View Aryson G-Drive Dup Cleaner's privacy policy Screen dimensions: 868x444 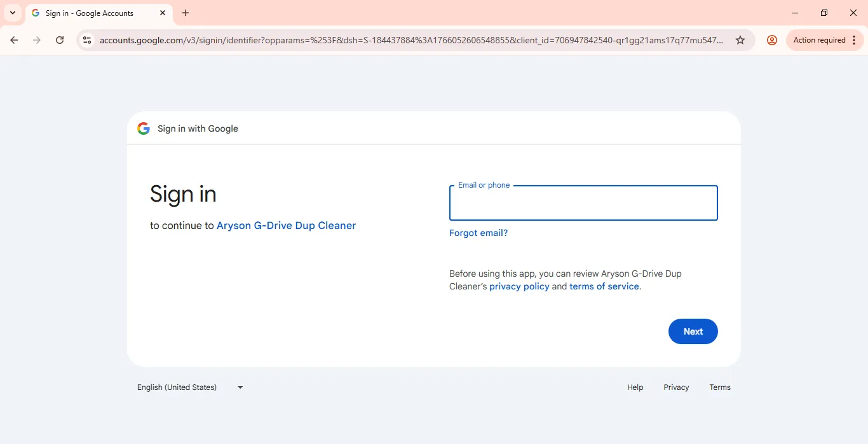[519, 286]
